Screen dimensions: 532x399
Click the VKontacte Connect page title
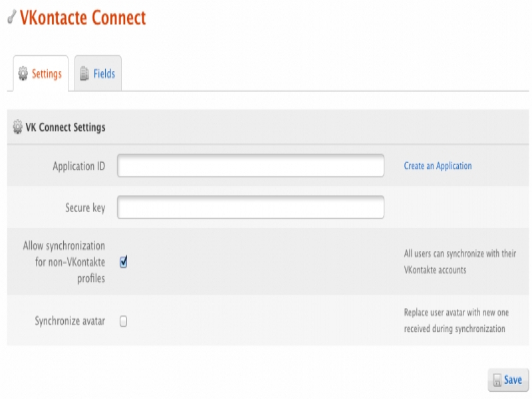82,17
